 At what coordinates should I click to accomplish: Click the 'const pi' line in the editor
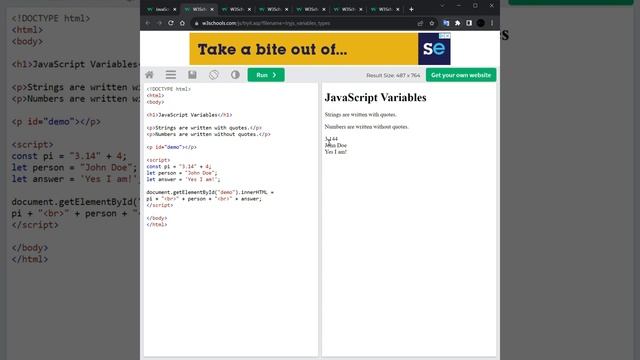pyautogui.click(x=179, y=167)
